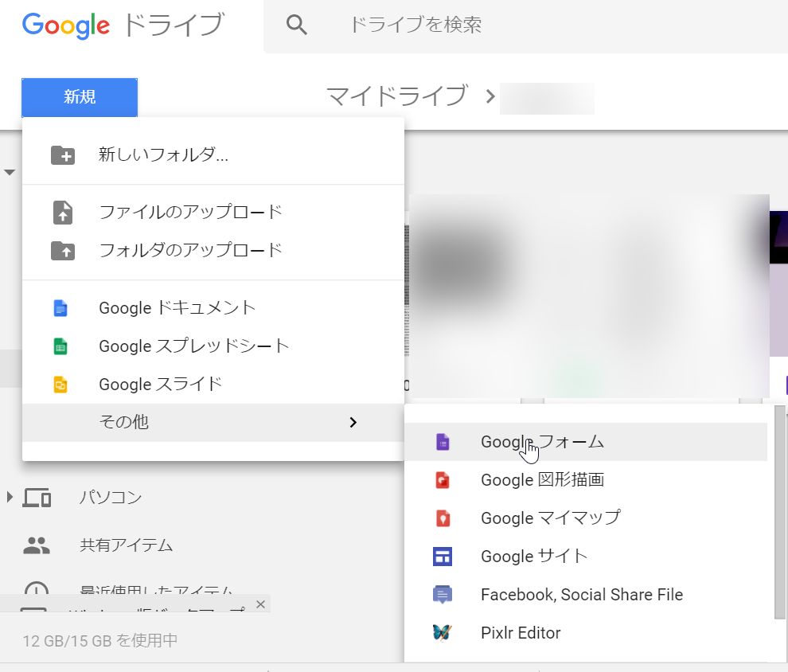788x672 pixels.
Task: Create a new Google サイト
Action: 532,557
